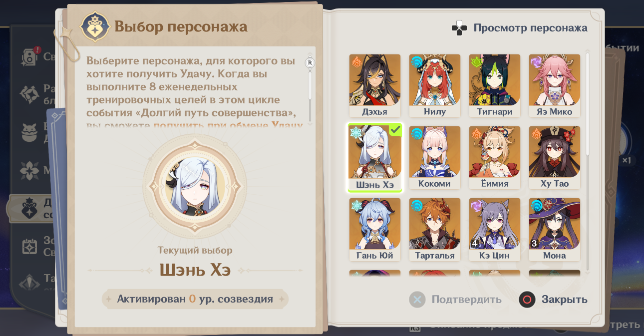The image size is (644, 336).
Task: Click the D-pad icon beside Просмотр персонажа
Action: tap(459, 28)
